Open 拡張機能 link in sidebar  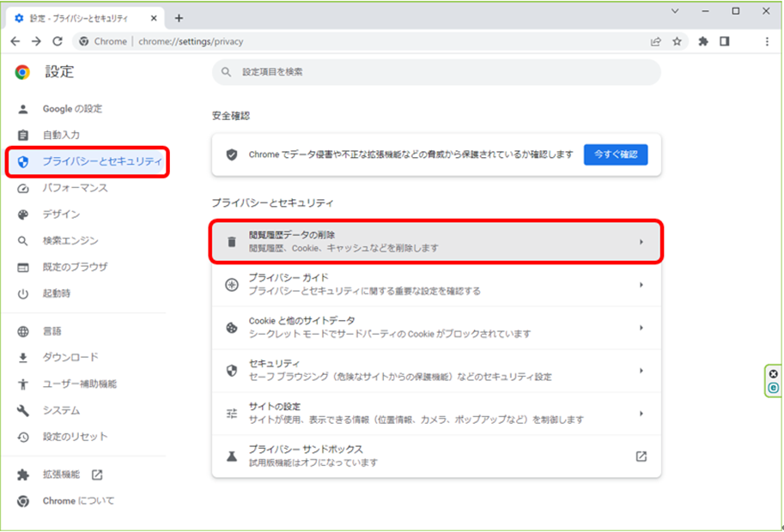[61, 475]
